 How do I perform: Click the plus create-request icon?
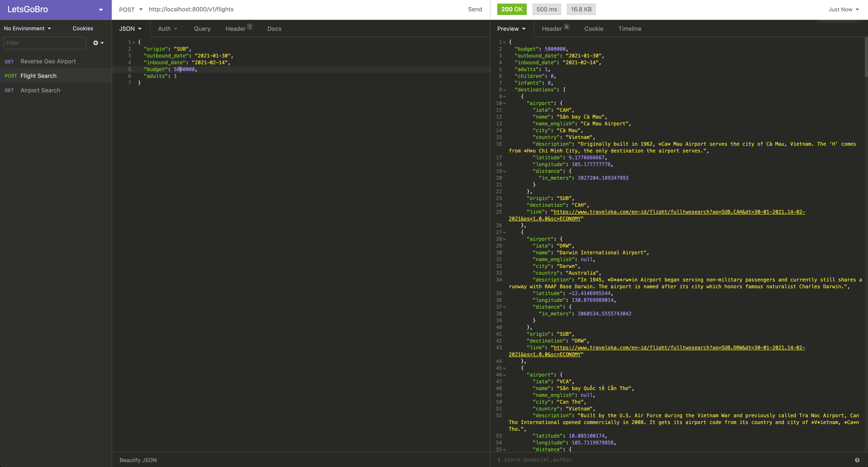click(96, 43)
